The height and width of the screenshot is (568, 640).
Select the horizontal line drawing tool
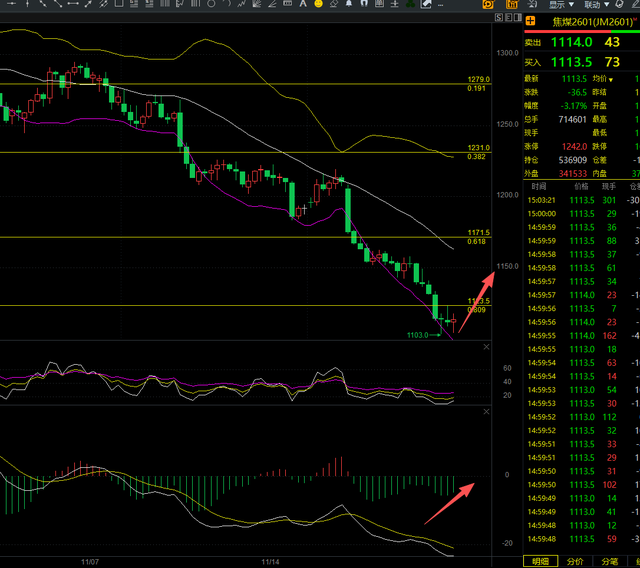tap(11, 4)
